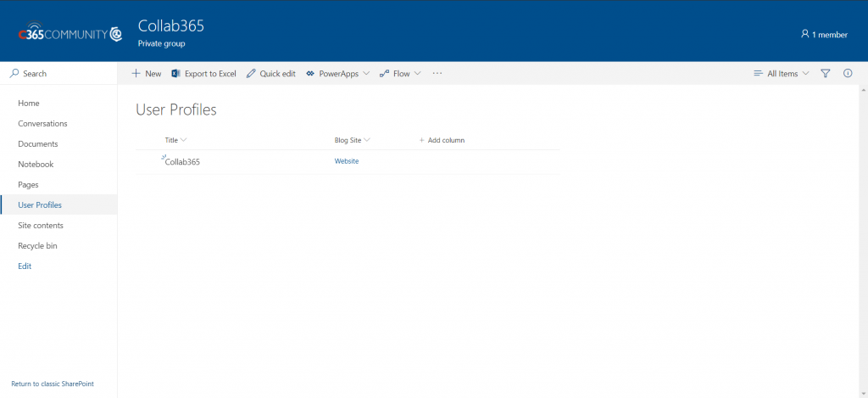Open the Blog Site column header menu
Image resolution: width=868 pixels, height=398 pixels.
point(352,140)
